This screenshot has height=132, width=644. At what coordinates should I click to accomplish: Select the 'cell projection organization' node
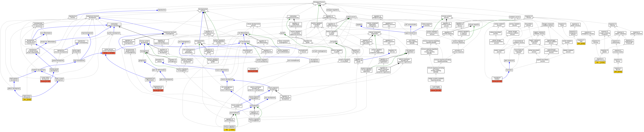(410, 51)
